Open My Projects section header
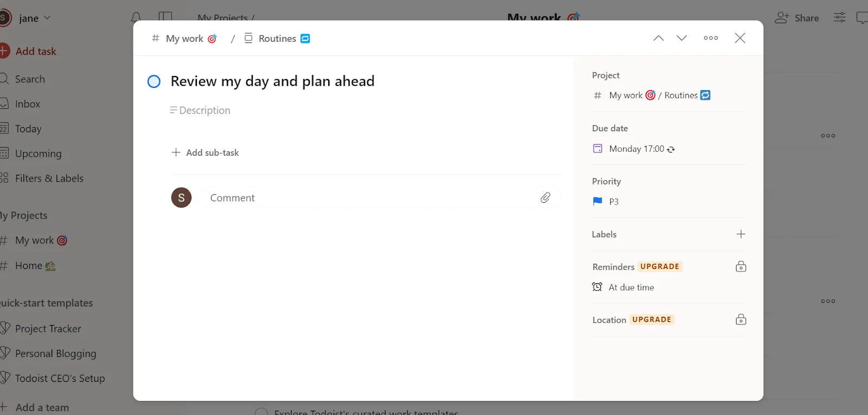This screenshot has height=415, width=868. pos(24,215)
